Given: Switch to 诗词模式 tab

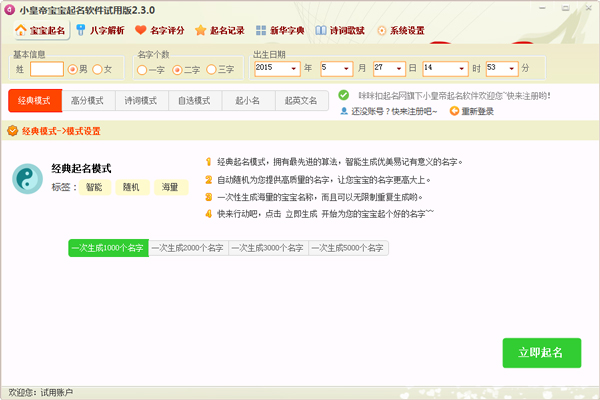Looking at the screenshot, I should (x=142, y=101).
